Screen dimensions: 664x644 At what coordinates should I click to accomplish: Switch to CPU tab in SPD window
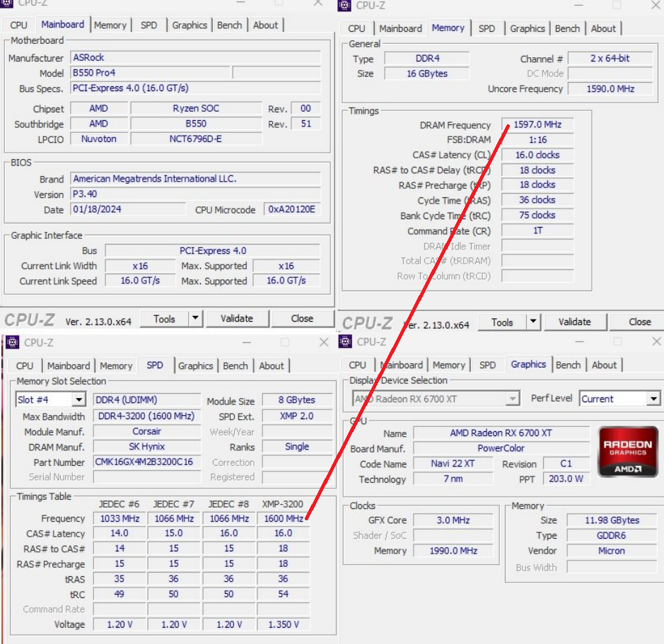pyautogui.click(x=25, y=365)
